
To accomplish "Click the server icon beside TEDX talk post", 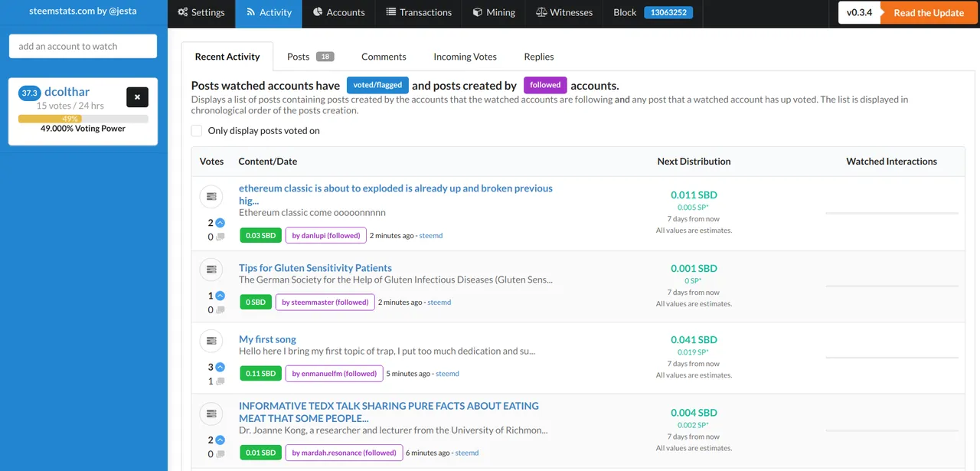I will (211, 414).
